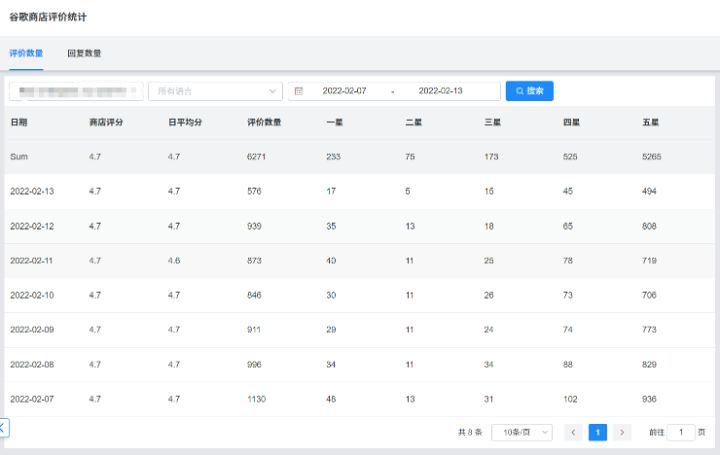Click the end date 2022-02-13
The height and width of the screenshot is (455, 720).
coord(440,91)
